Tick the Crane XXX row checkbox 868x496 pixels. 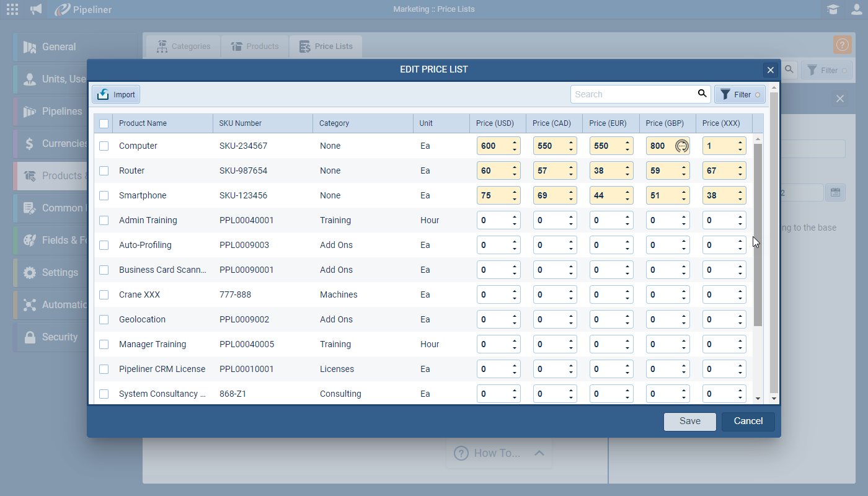[x=104, y=294]
